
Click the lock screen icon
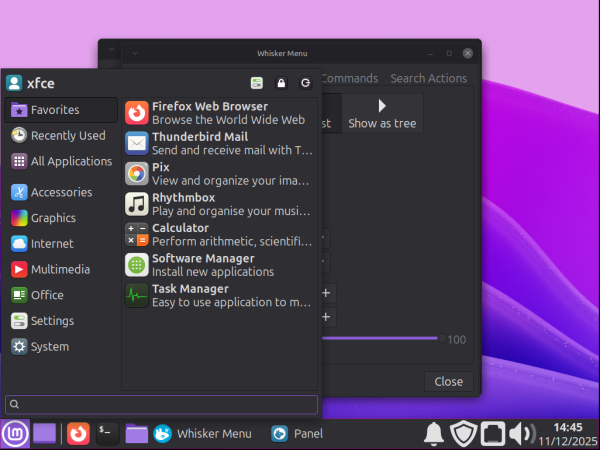coord(281,83)
